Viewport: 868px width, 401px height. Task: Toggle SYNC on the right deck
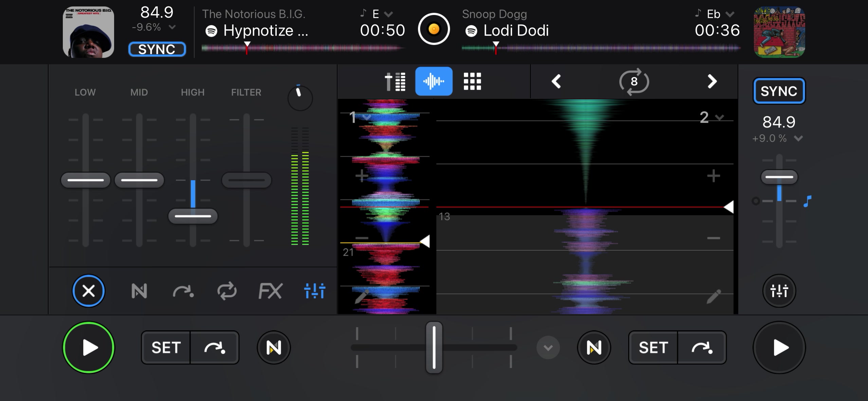pyautogui.click(x=779, y=91)
